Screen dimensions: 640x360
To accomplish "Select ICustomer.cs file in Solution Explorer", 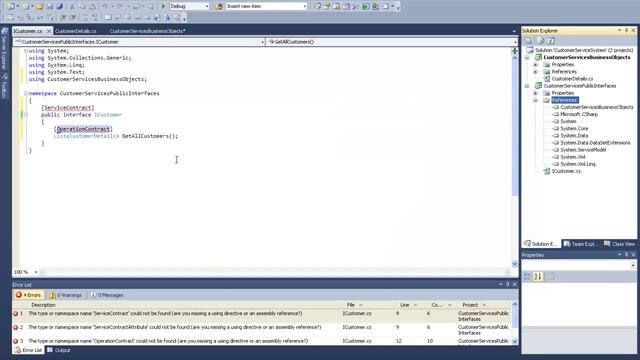I will [x=566, y=171].
